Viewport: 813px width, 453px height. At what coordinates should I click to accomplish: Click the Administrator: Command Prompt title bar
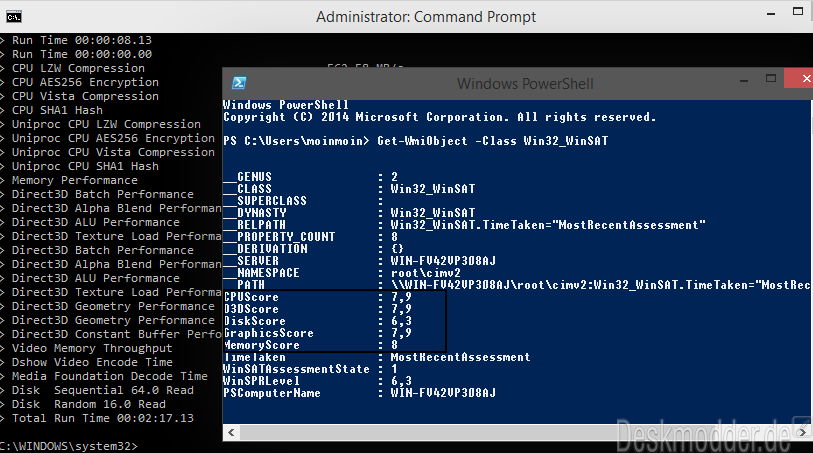(425, 17)
